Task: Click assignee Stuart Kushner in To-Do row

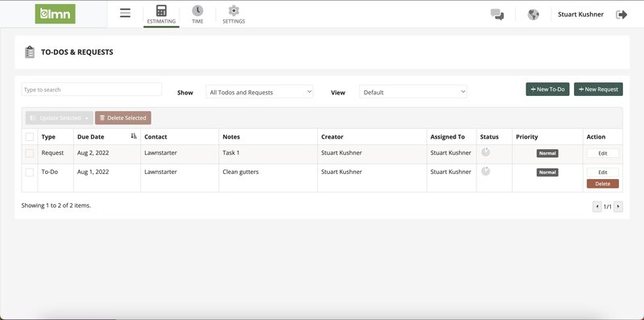Action: tap(451, 172)
